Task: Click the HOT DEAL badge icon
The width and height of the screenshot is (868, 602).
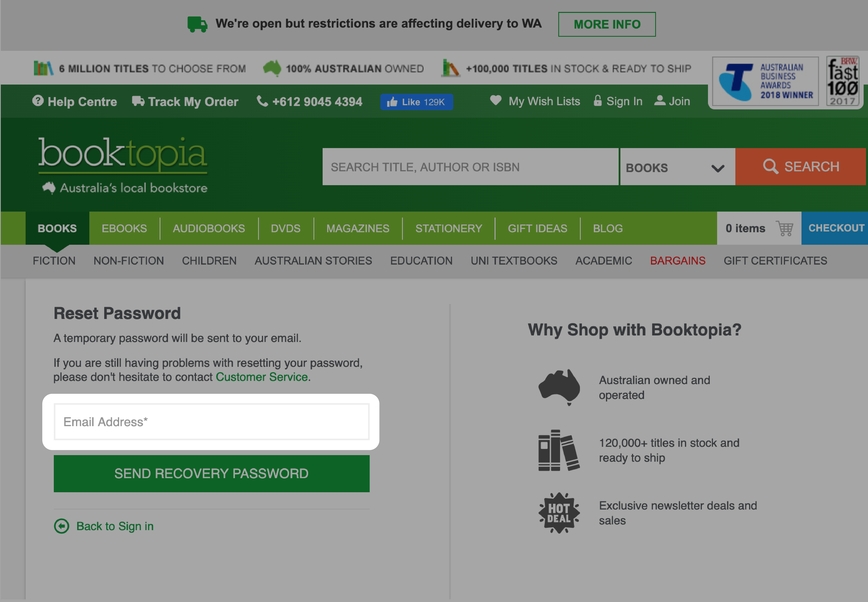Action: [x=559, y=513]
